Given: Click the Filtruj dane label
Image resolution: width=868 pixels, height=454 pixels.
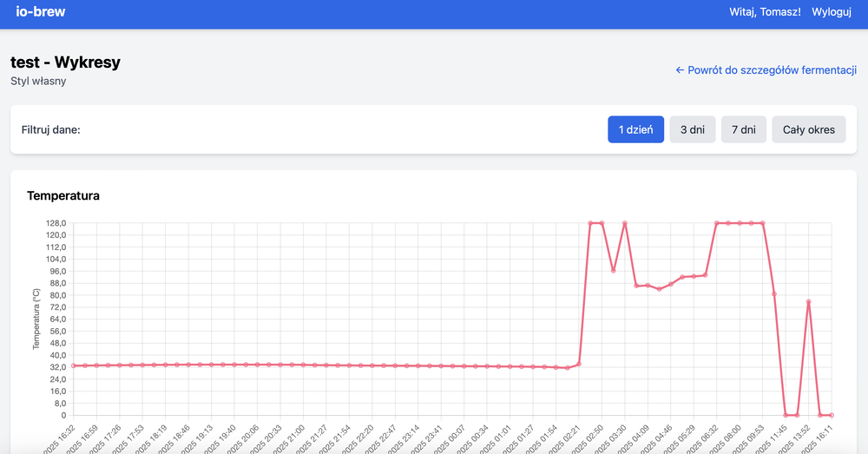Looking at the screenshot, I should click(x=50, y=130).
